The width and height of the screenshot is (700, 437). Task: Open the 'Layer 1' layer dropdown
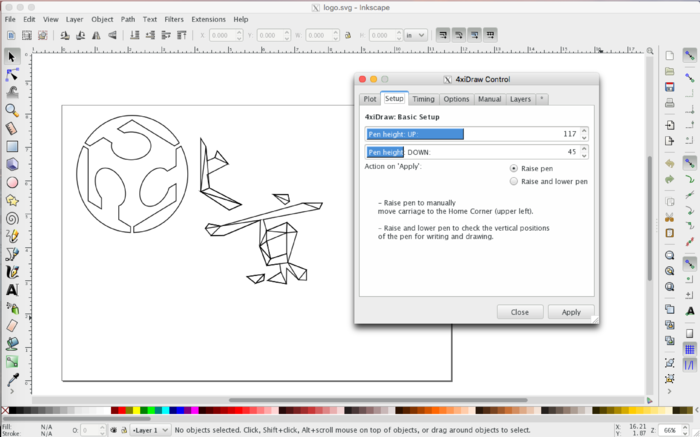point(150,430)
